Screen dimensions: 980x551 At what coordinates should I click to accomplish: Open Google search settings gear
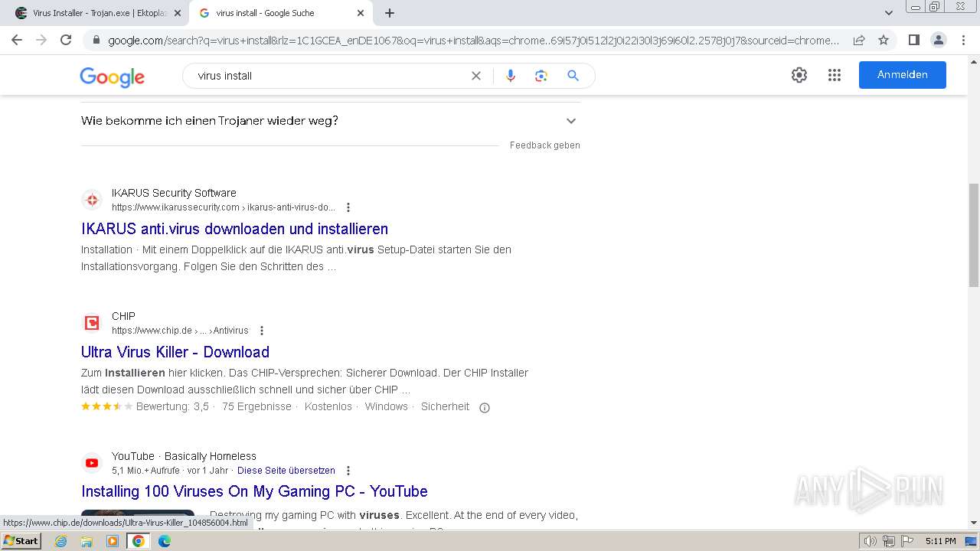[x=799, y=75]
